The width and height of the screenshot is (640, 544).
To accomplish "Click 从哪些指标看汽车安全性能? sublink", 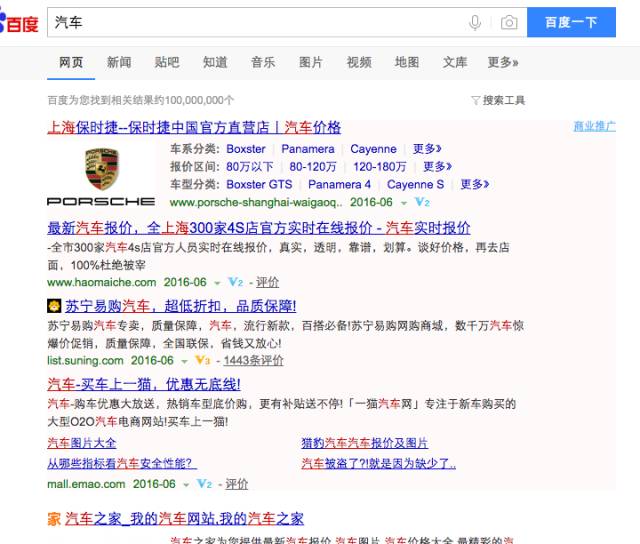I will pyautogui.click(x=122, y=464).
